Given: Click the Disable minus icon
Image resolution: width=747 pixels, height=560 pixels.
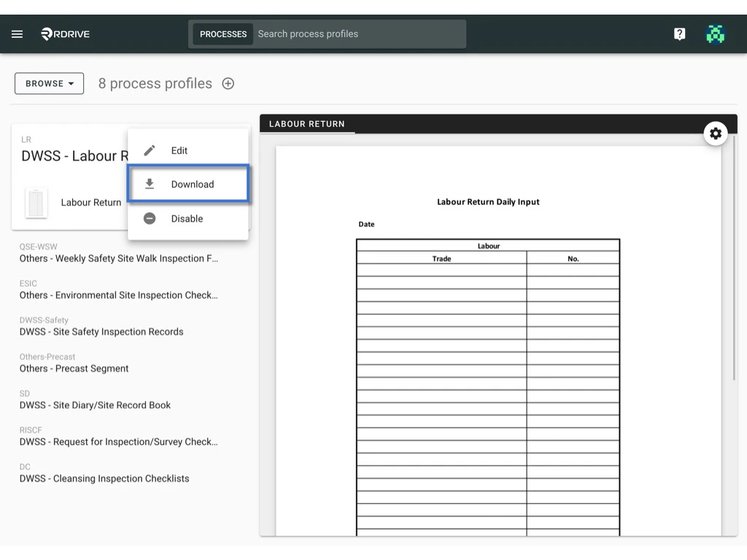Looking at the screenshot, I should [150, 218].
